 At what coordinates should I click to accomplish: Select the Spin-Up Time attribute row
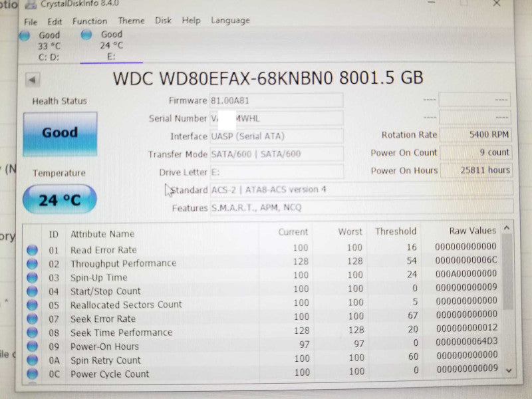click(x=262, y=276)
